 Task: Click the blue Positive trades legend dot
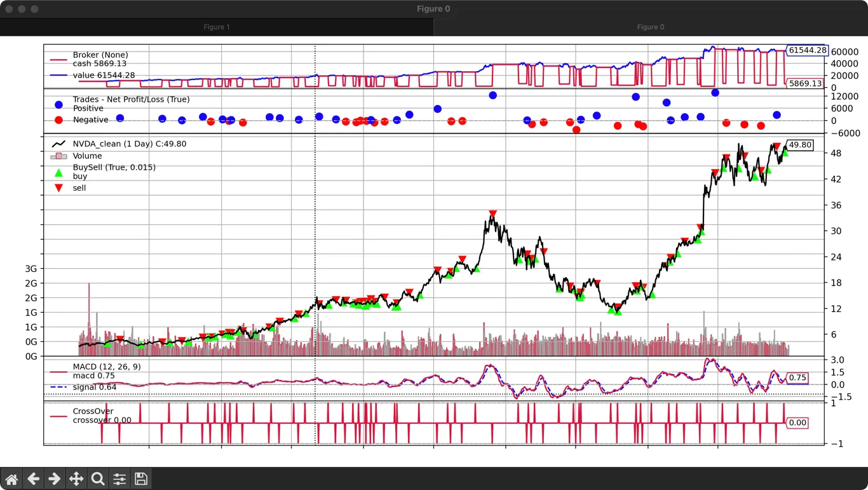tap(59, 104)
